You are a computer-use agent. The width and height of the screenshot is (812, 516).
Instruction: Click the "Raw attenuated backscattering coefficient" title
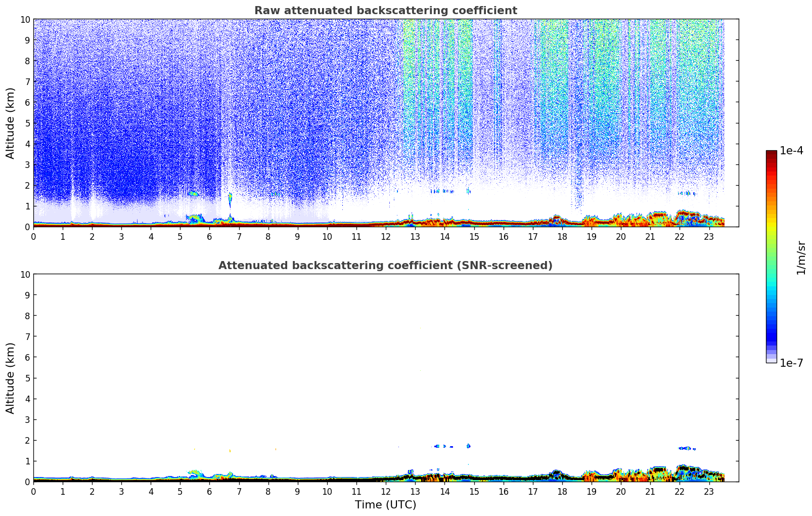(x=385, y=11)
